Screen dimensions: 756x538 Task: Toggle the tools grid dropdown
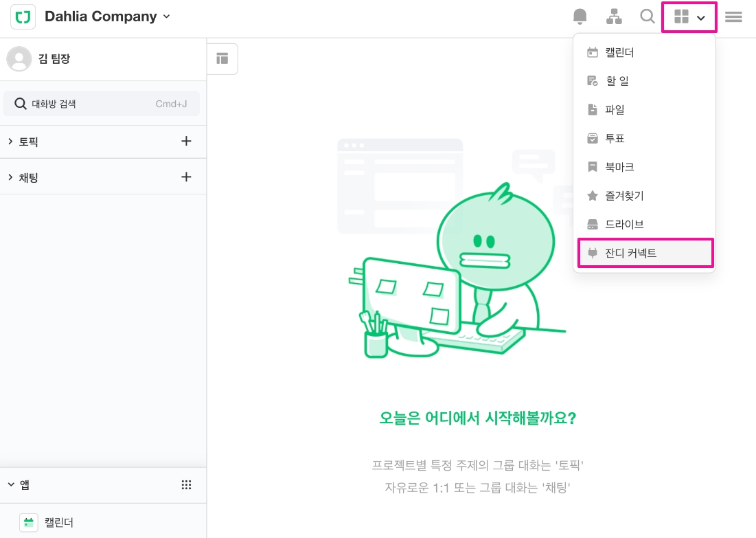[x=689, y=17]
